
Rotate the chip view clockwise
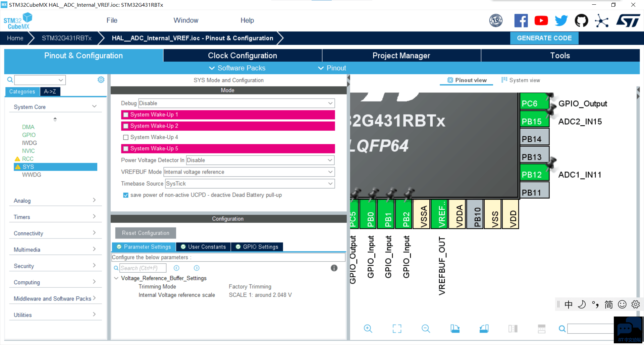point(455,329)
